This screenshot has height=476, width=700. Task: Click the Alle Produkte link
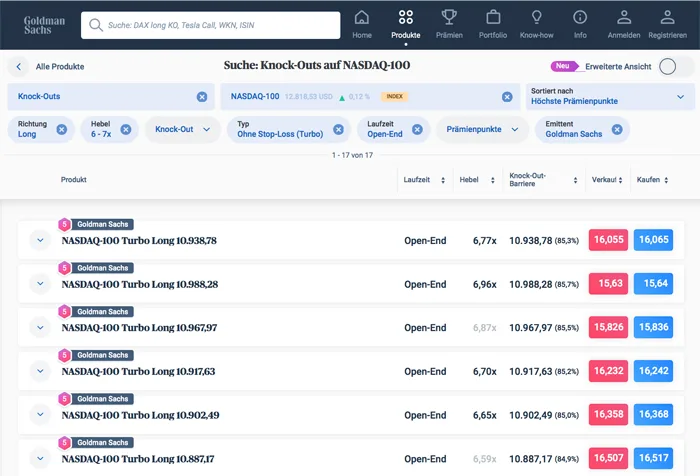coord(60,67)
